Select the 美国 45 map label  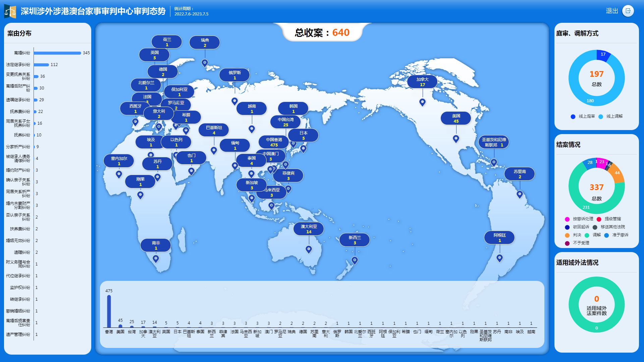[456, 118]
